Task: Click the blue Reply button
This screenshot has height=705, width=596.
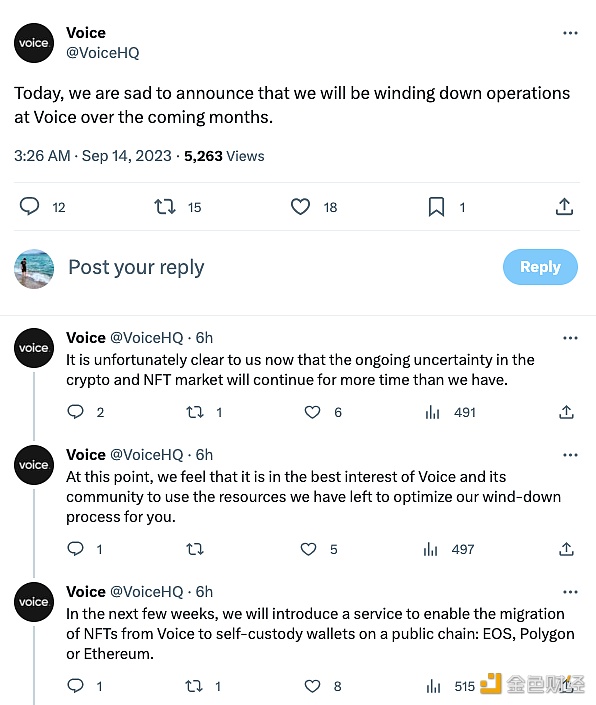Action: coord(540,267)
